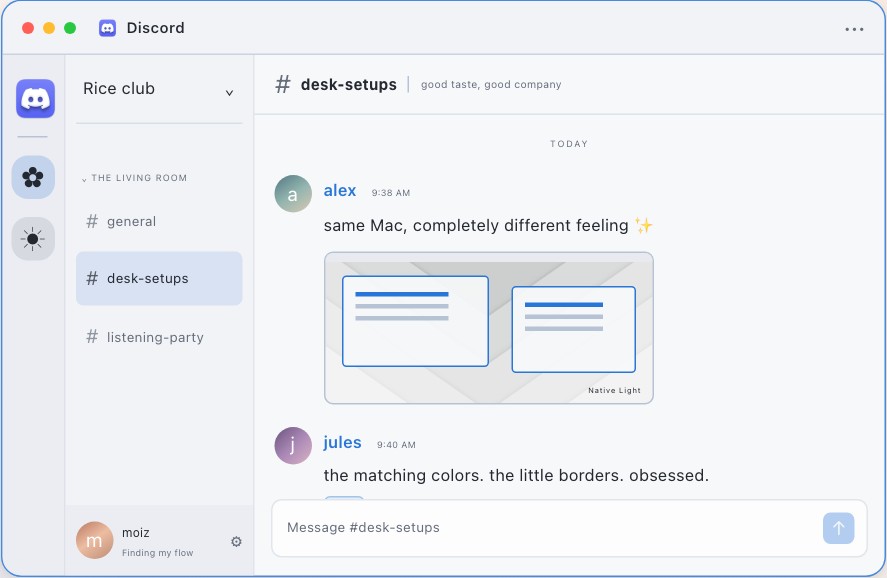Open the three-dots menu in title bar

click(854, 29)
